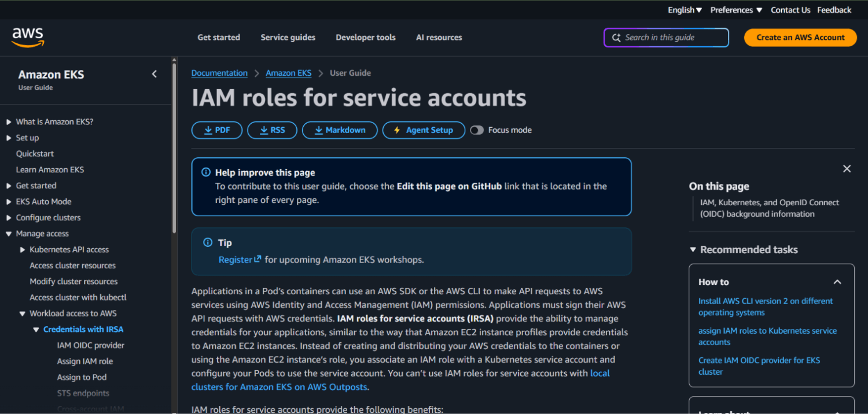Open Access cluster with kubectl
The height and width of the screenshot is (414, 868).
[78, 297]
